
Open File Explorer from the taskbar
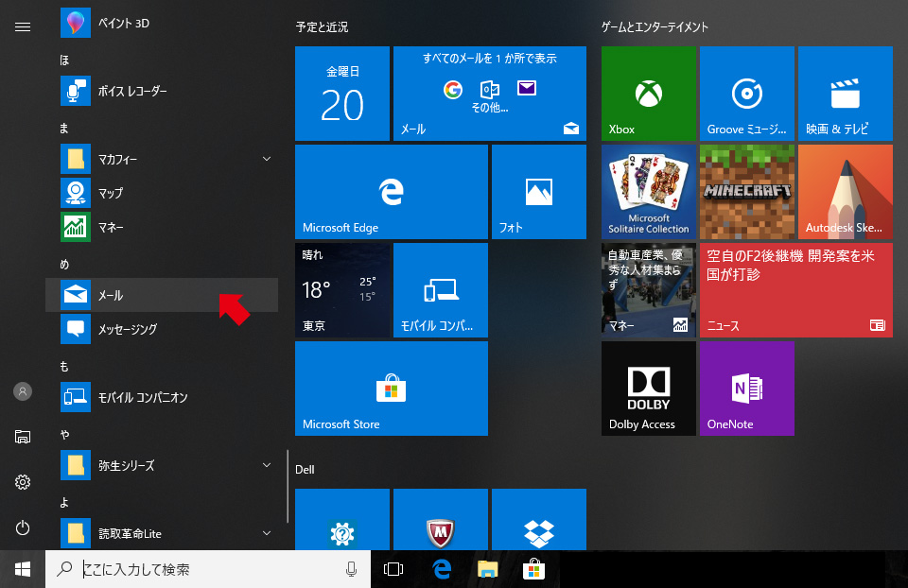(x=488, y=569)
